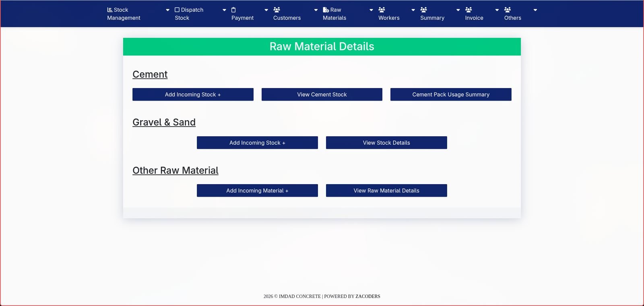
Task: Open the Invoice menu item
Action: tap(474, 14)
